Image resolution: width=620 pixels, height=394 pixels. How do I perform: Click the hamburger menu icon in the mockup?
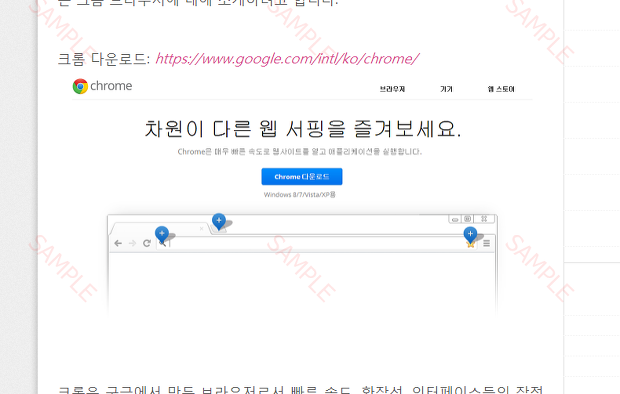[x=487, y=243]
